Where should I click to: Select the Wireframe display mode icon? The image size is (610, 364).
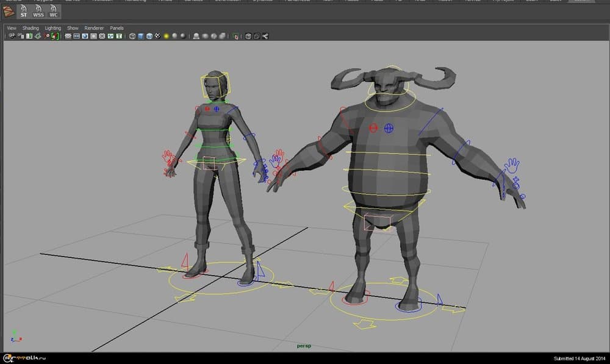coord(132,35)
